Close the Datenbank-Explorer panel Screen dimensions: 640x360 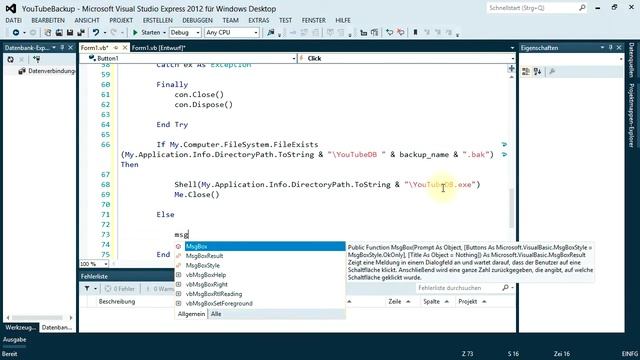pos(70,48)
